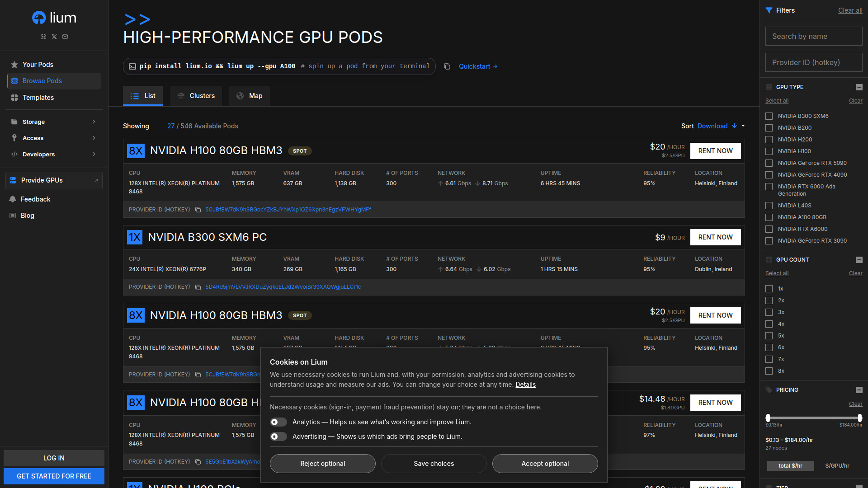This screenshot has width=868, height=488.
Task: Select the 8x GPU count checkbox
Action: (769, 371)
